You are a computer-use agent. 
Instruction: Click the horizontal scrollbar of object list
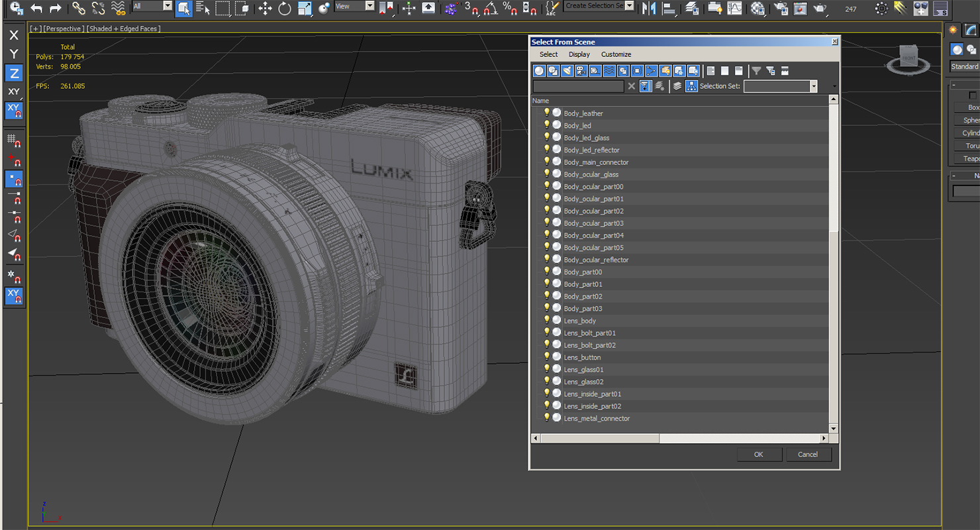coord(680,438)
